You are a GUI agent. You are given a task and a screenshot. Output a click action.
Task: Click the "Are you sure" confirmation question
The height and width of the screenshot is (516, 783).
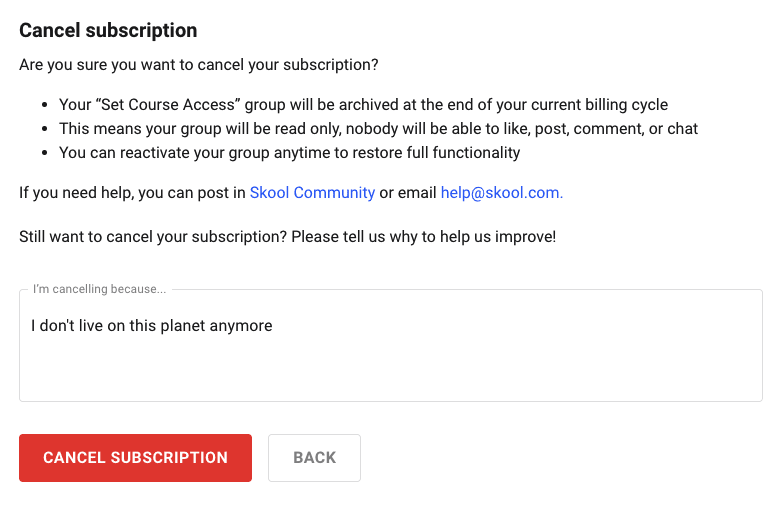coord(198,66)
